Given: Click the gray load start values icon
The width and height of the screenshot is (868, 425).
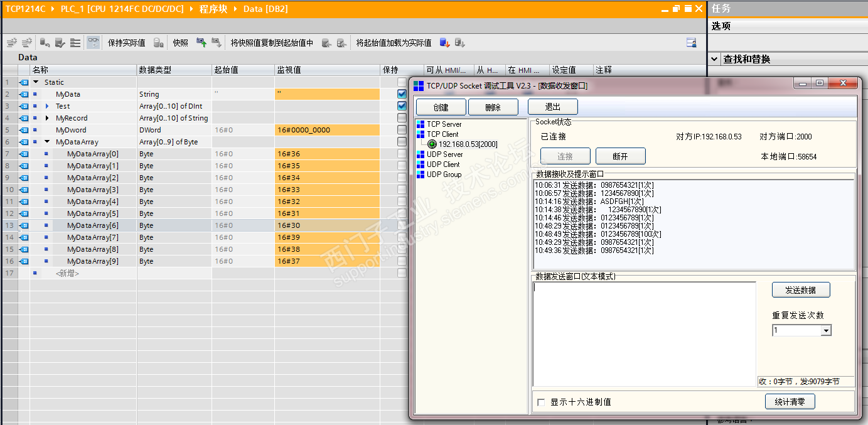Looking at the screenshot, I should point(460,43).
